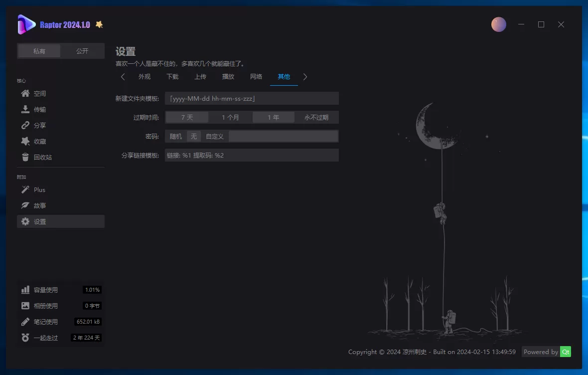Viewport: 588px width, 375px height.
Task: Select the 分享 (Share) sidebar item
Action: point(40,125)
